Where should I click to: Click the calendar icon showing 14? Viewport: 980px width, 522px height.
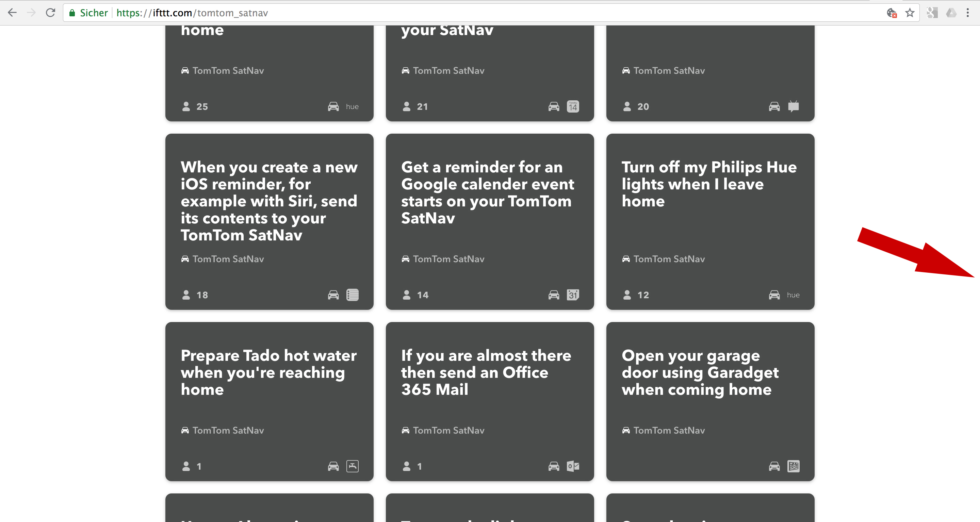[573, 106]
